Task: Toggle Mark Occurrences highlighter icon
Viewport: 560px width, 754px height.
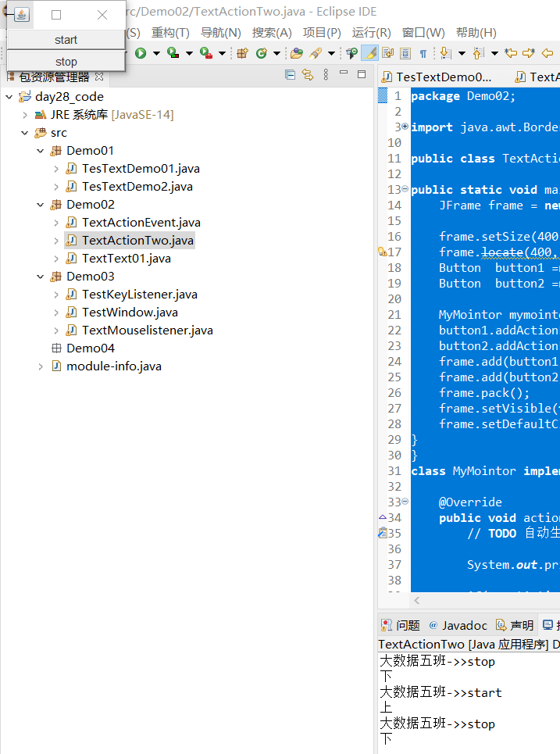Action: coord(370,53)
